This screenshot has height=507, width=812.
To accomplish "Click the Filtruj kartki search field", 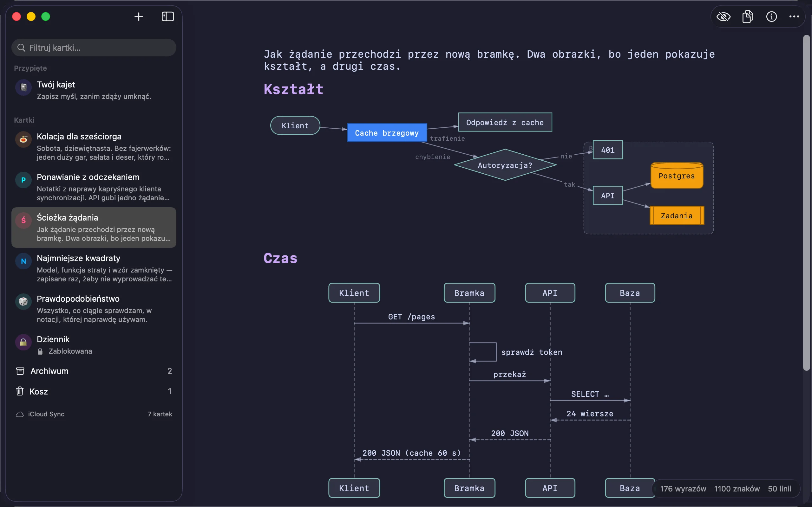I will [94, 48].
